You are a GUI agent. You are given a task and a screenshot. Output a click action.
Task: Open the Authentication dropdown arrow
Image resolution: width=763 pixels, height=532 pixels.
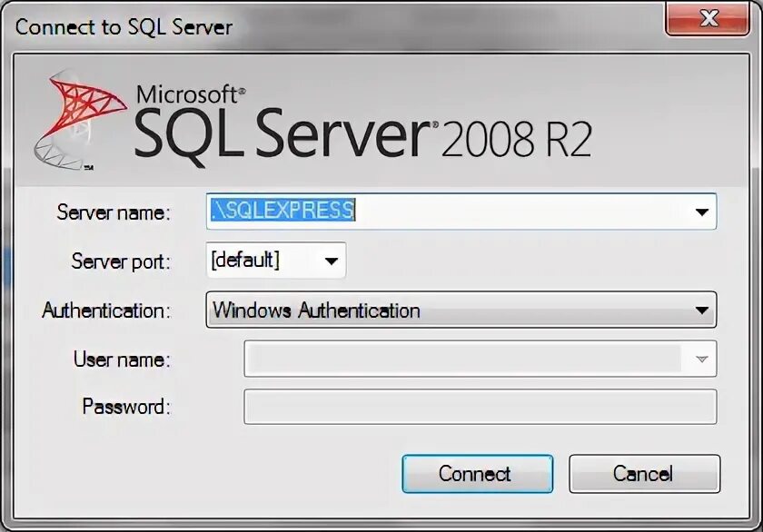701,310
